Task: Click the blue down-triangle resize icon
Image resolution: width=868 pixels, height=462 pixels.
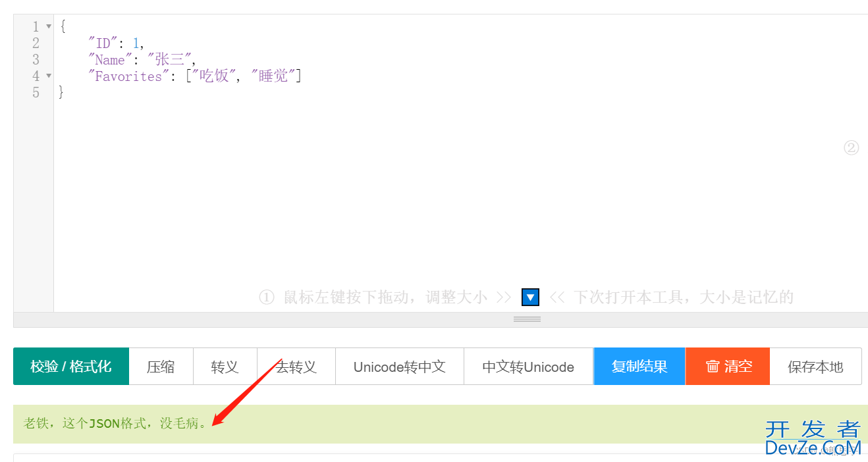Action: (531, 297)
